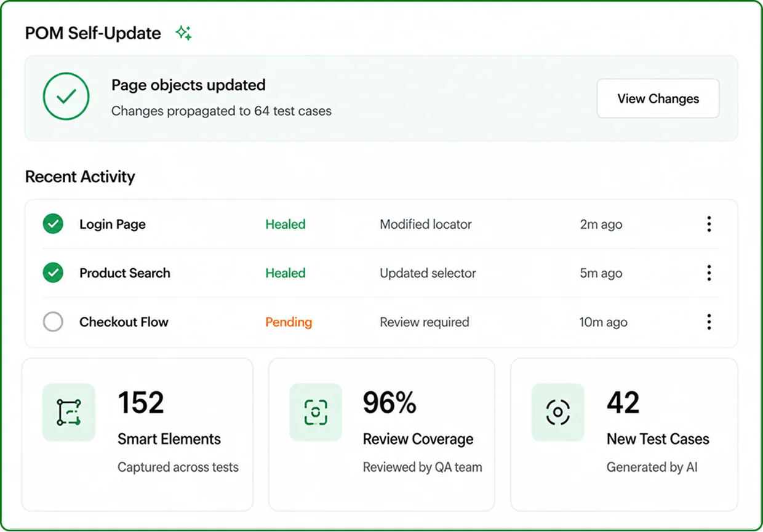Open the View Changes button

[x=658, y=98]
